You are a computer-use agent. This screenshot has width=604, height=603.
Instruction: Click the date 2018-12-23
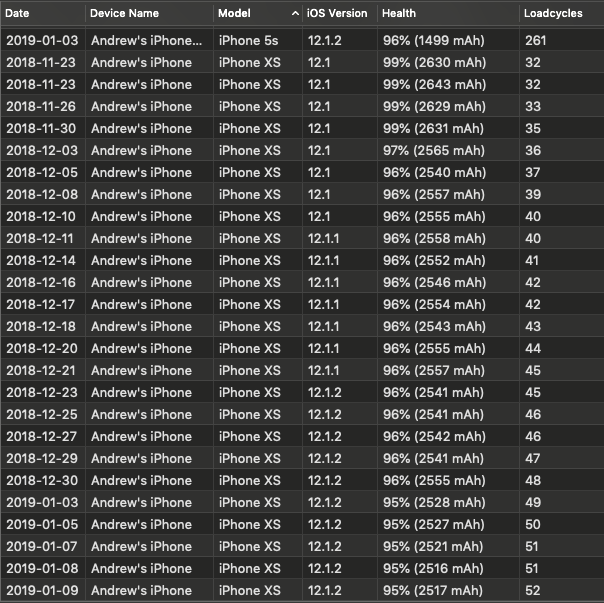click(x=42, y=392)
